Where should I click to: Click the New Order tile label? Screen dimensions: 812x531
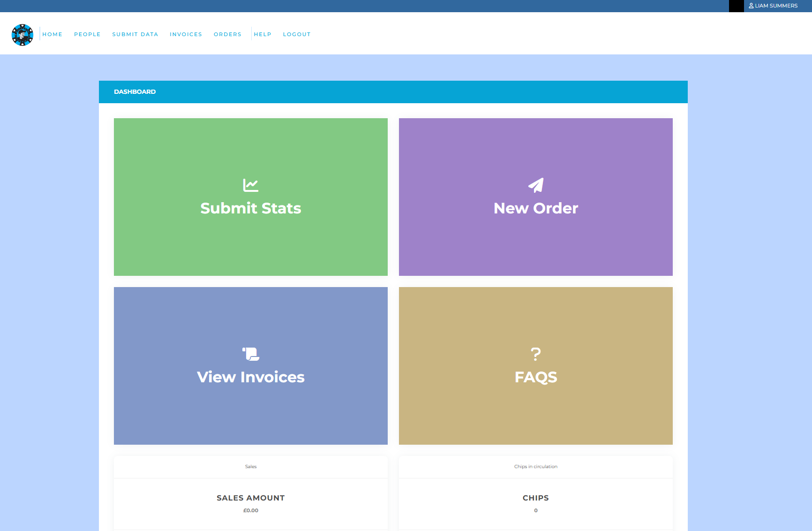coord(536,208)
